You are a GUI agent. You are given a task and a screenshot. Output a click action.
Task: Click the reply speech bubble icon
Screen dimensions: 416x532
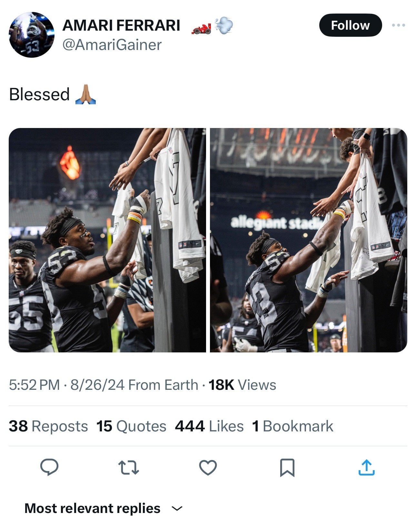coord(49,467)
